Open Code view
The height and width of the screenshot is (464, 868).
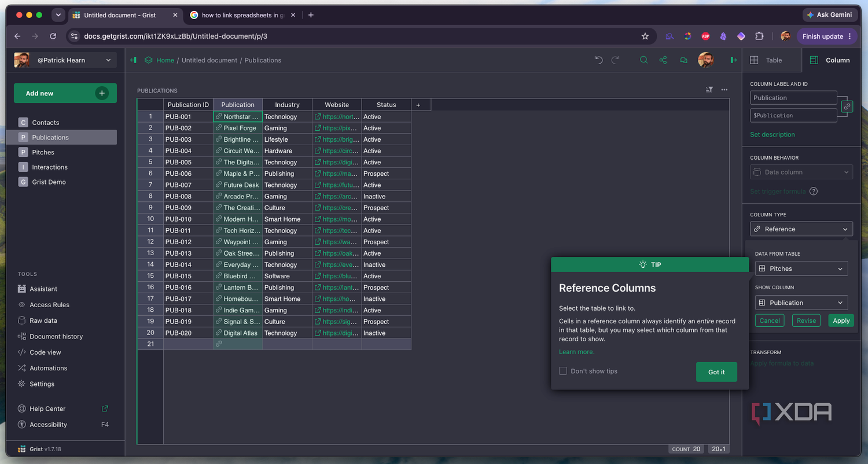pos(45,352)
